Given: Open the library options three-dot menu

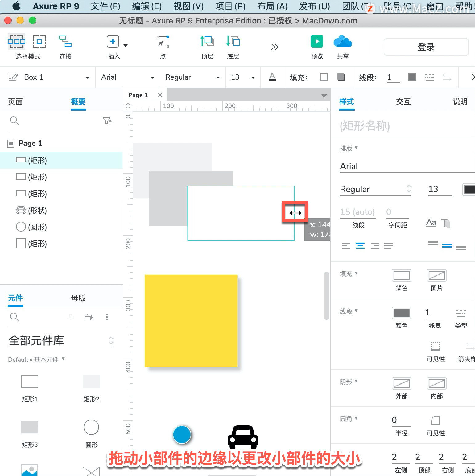Looking at the screenshot, I should (107, 317).
